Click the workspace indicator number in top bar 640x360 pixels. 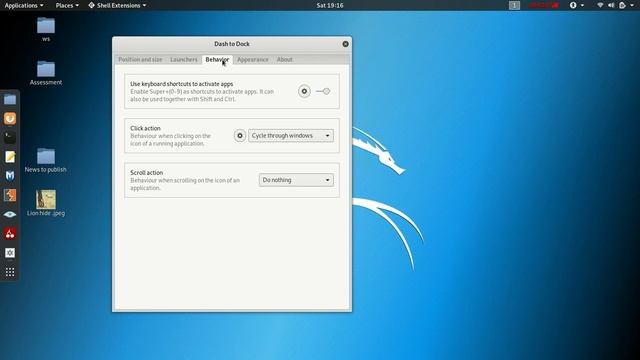click(514, 5)
